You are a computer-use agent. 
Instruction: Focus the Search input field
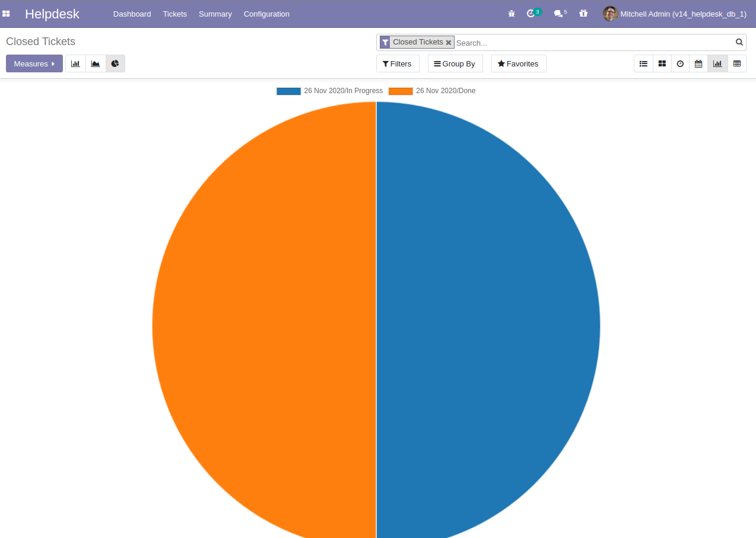point(593,43)
